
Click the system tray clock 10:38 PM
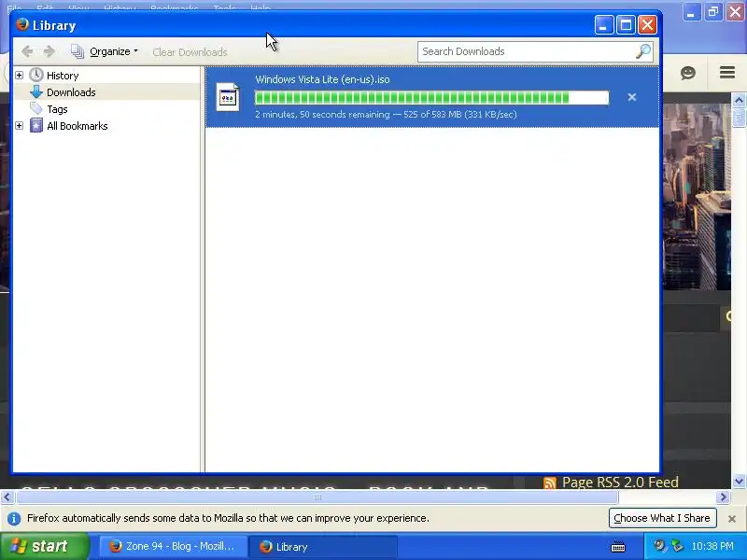tap(712, 546)
